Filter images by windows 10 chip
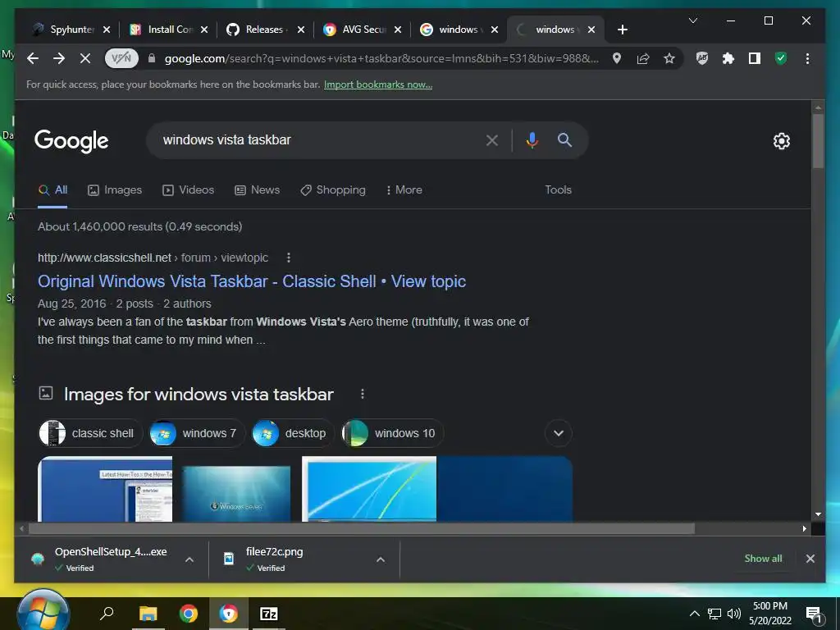Image resolution: width=840 pixels, height=630 pixels. (x=392, y=433)
